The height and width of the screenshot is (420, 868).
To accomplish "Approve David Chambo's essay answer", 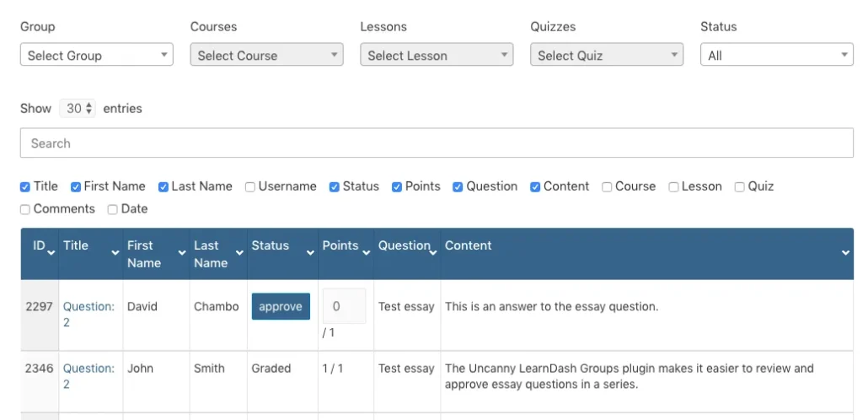I will pos(281,307).
